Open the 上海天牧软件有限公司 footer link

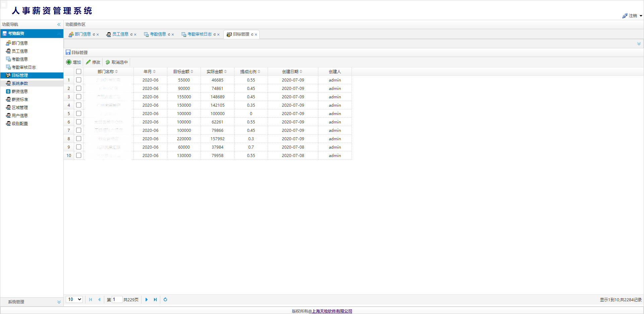(332, 311)
